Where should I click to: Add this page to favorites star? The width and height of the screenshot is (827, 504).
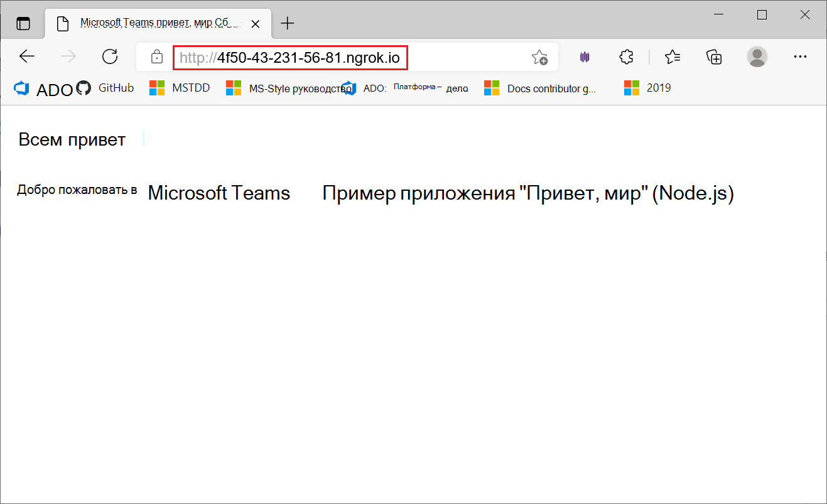pos(539,57)
